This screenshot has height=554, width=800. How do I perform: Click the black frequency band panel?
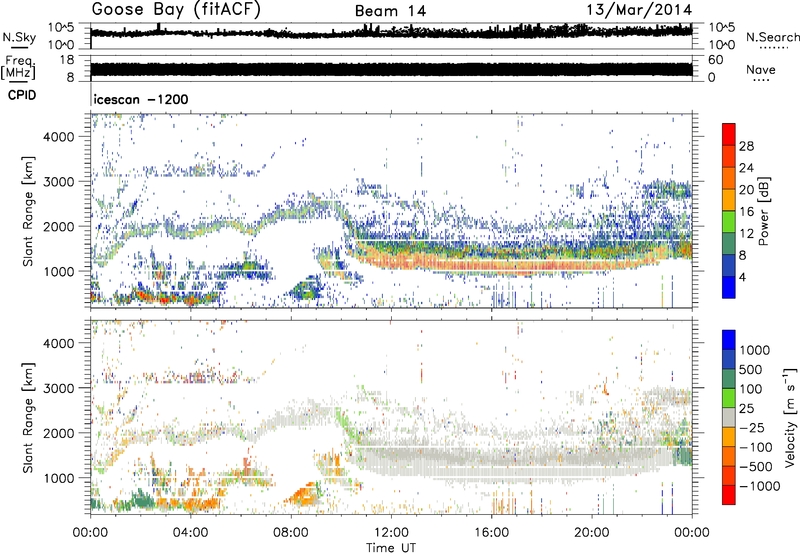click(391, 69)
